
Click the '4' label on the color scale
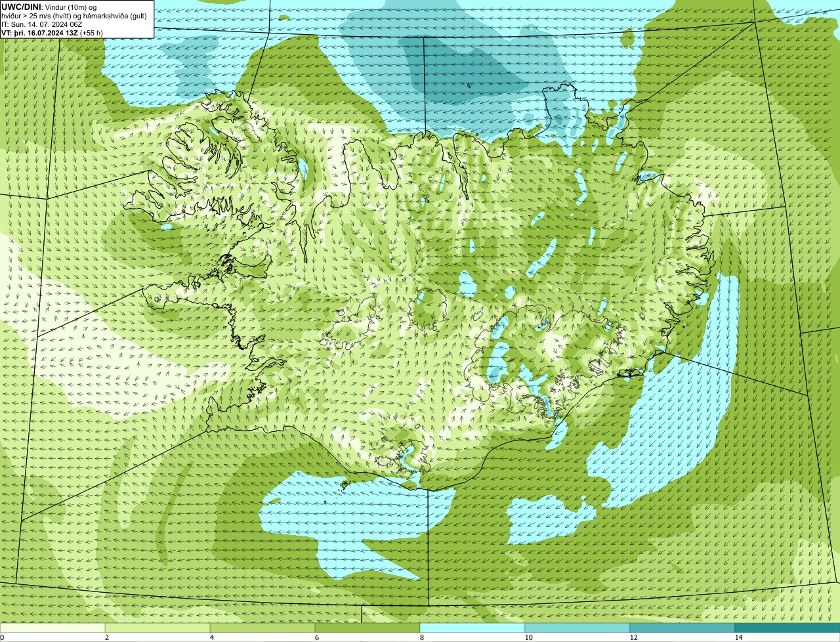tap(211, 637)
